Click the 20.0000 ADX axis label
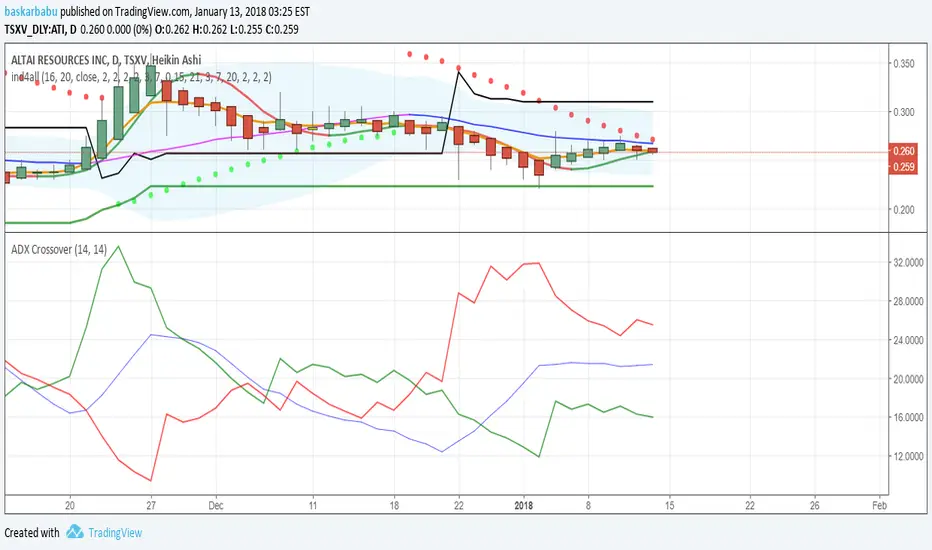Viewport: 932px width, 550px height. coord(908,379)
